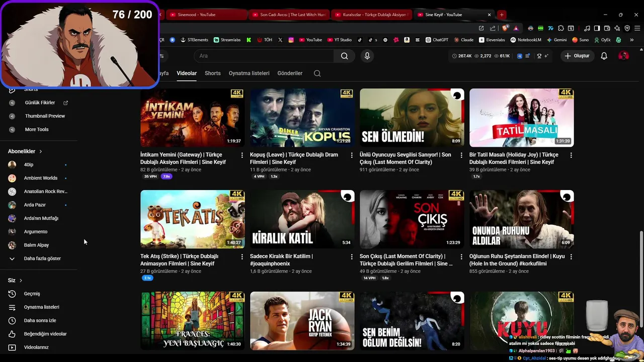Screen dimensions: 644x362
Task: Open the Kiralık Katil video thumbnail
Action: 302,219
